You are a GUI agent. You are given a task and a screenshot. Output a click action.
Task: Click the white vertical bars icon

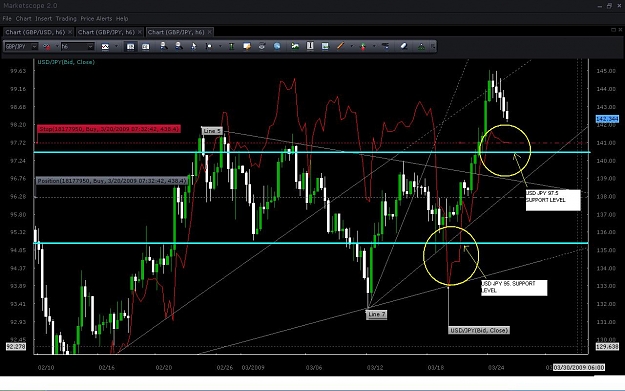tap(310, 46)
